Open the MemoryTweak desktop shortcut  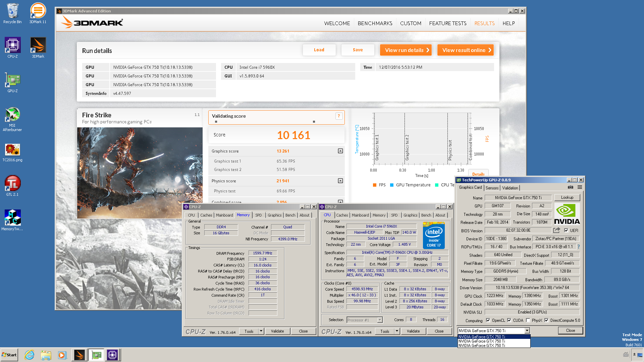(x=12, y=220)
